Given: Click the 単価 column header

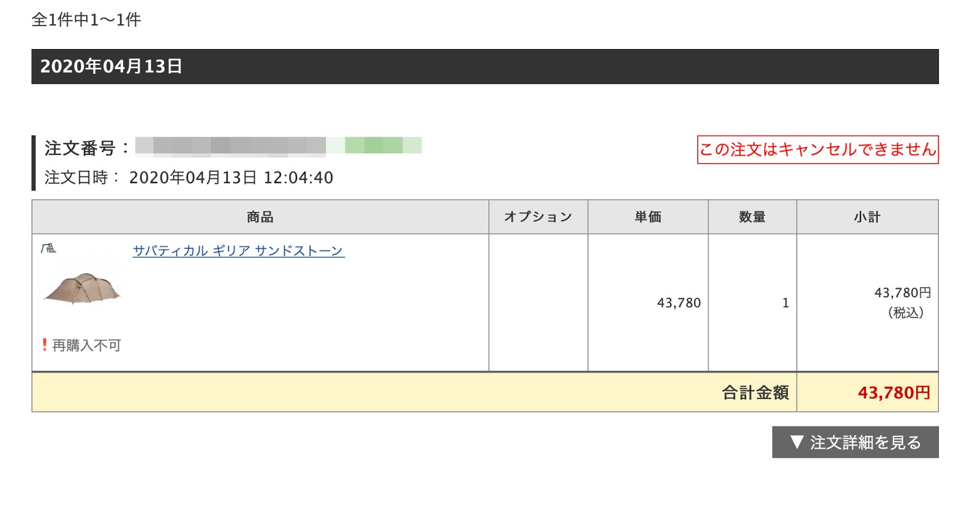Looking at the screenshot, I should 647,217.
